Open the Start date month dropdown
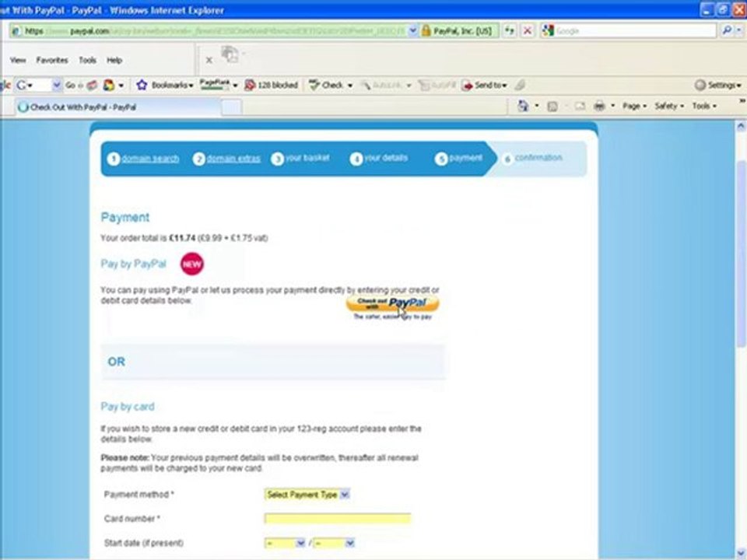 pyautogui.click(x=285, y=543)
